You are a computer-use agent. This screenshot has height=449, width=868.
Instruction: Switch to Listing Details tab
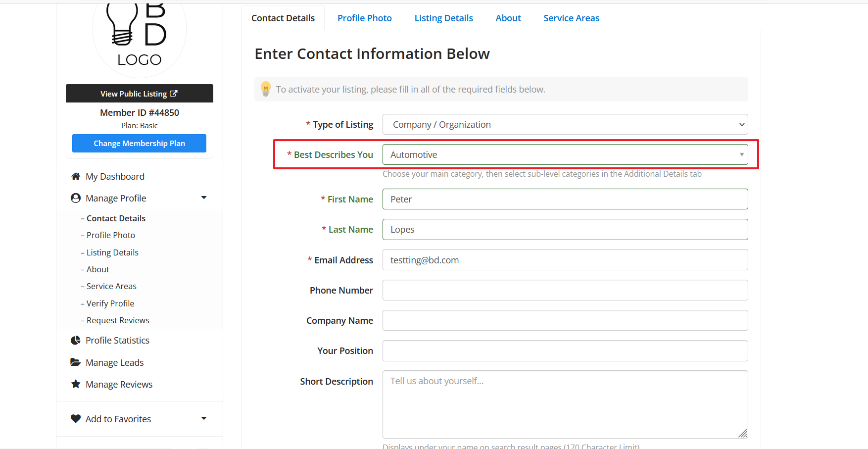tap(444, 18)
